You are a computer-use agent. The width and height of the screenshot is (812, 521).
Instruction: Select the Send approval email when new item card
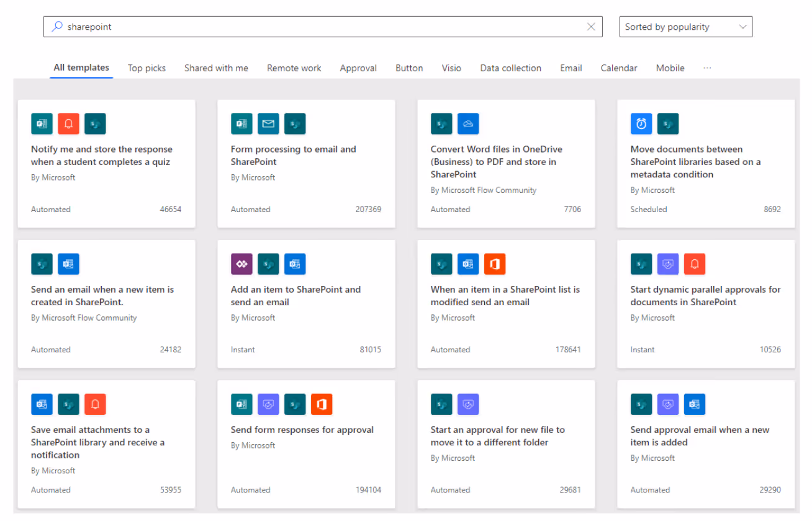pyautogui.click(x=706, y=444)
